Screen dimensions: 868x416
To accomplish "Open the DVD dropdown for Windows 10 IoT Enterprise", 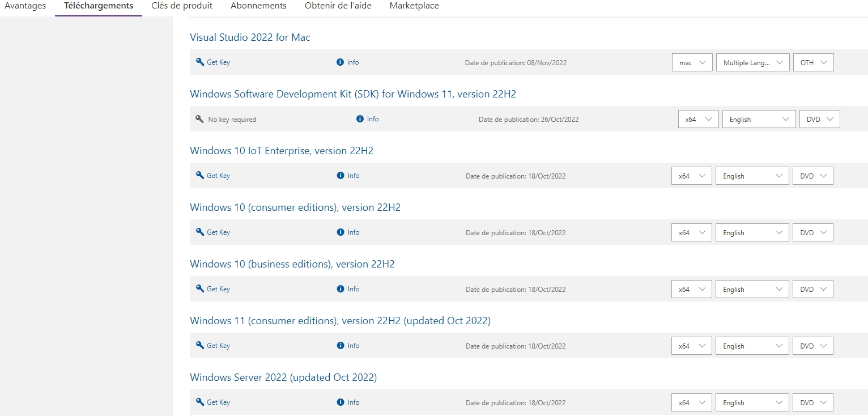I will coord(813,176).
